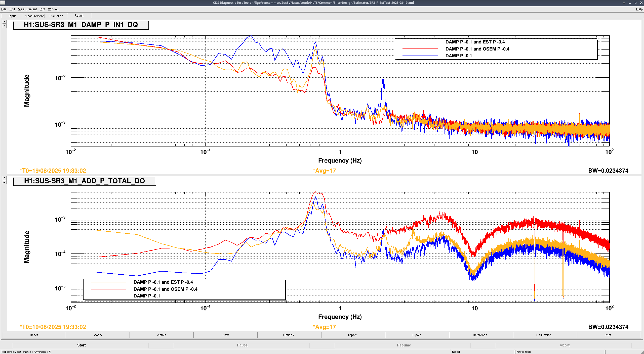
Task: Click the orange swatch line in the top plot legend
Action: (x=420, y=42)
